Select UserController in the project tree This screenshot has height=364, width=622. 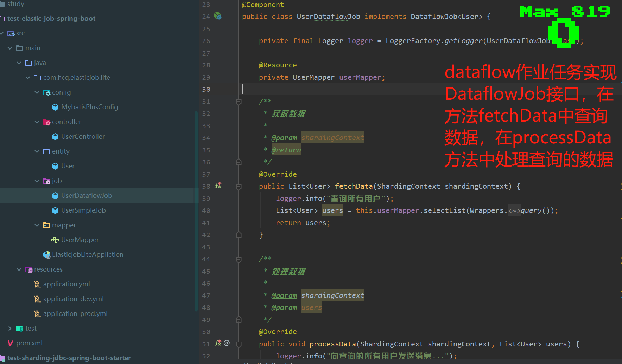click(82, 136)
